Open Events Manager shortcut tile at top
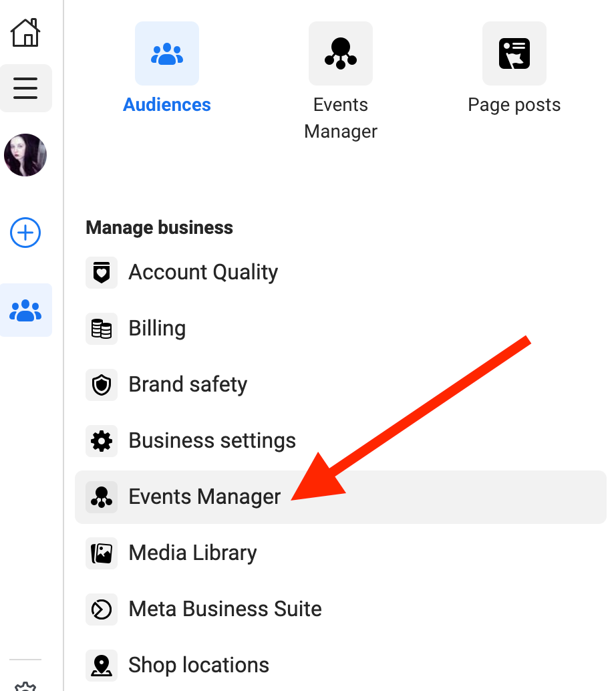 pos(341,53)
